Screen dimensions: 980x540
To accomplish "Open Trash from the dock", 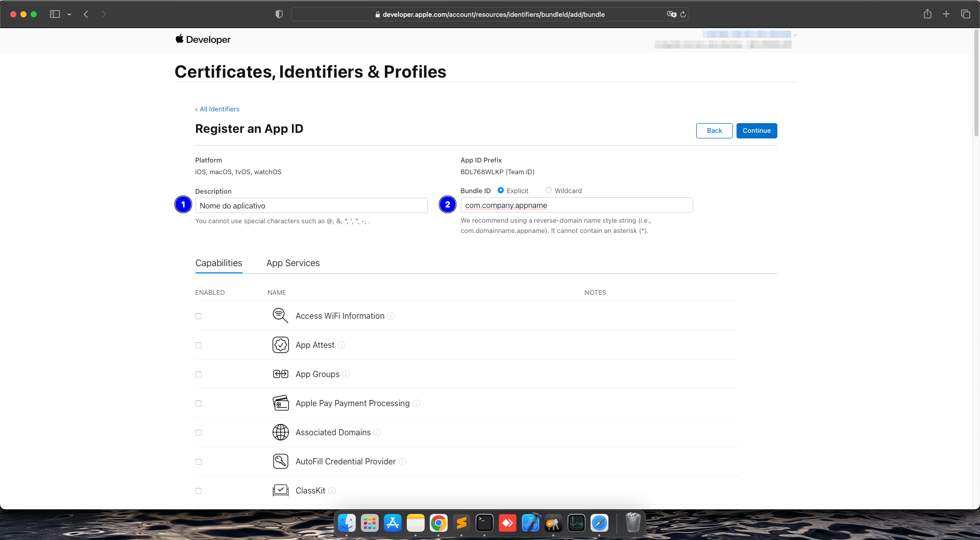I will [x=633, y=523].
